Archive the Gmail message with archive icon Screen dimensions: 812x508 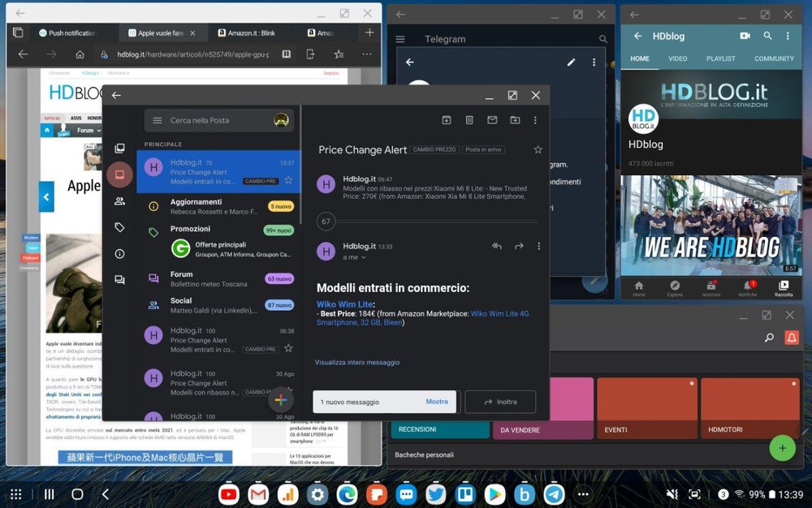[x=447, y=120]
